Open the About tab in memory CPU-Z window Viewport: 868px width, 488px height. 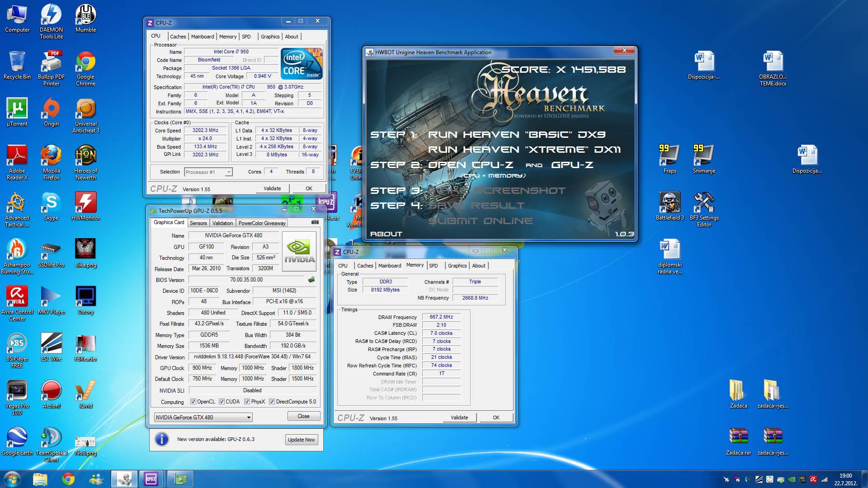click(x=479, y=266)
